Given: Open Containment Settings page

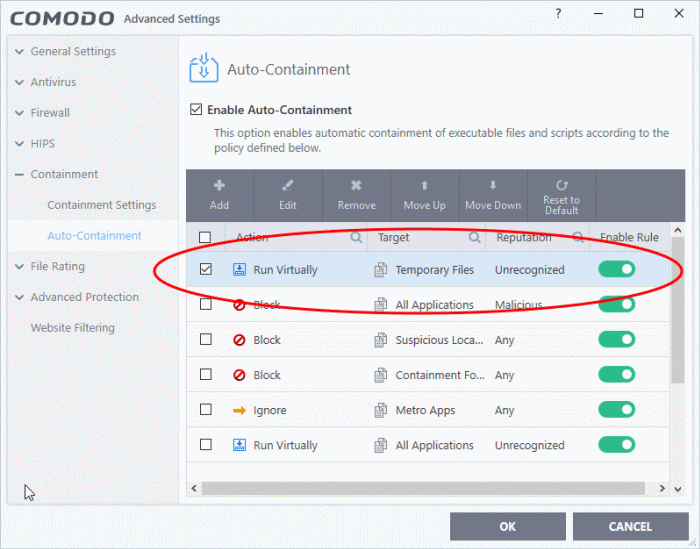Looking at the screenshot, I should [x=102, y=205].
